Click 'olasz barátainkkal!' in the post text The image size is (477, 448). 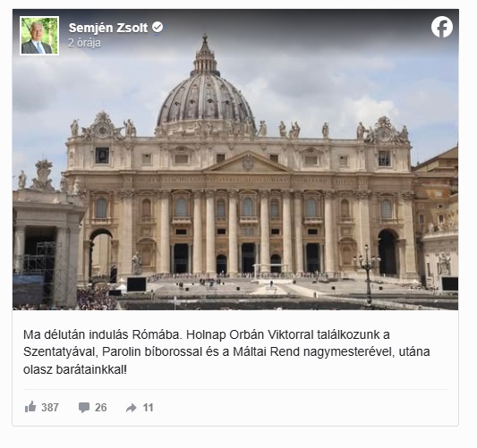coord(75,369)
